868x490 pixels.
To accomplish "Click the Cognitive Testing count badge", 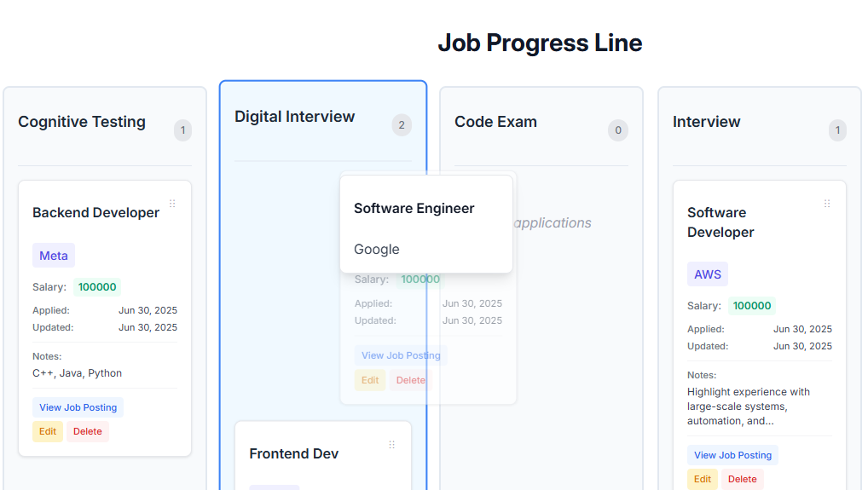I will click(182, 130).
